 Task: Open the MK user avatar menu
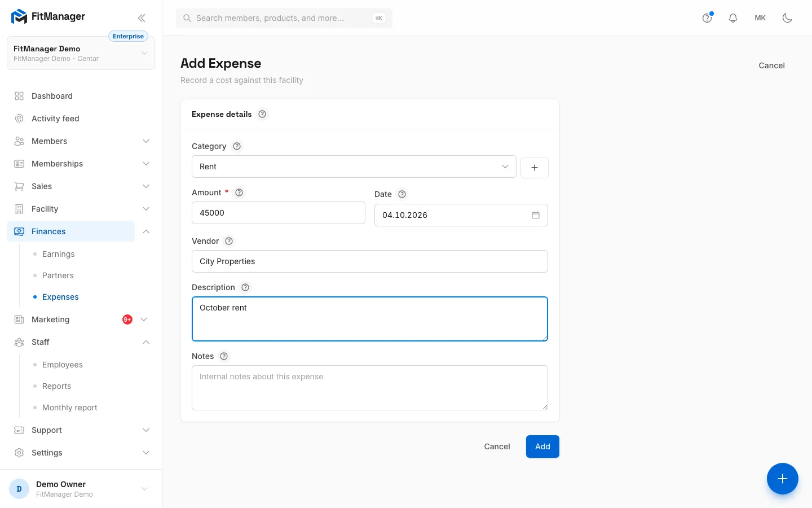760,18
